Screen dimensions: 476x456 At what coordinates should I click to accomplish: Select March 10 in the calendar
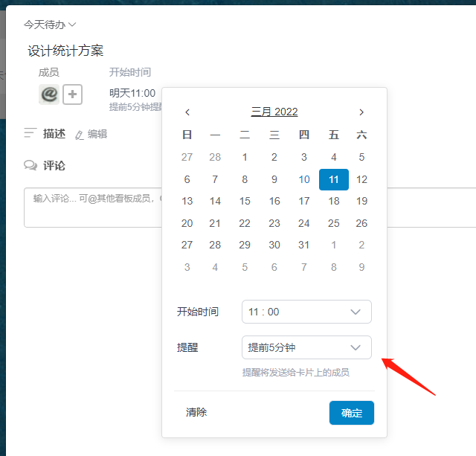[304, 179]
